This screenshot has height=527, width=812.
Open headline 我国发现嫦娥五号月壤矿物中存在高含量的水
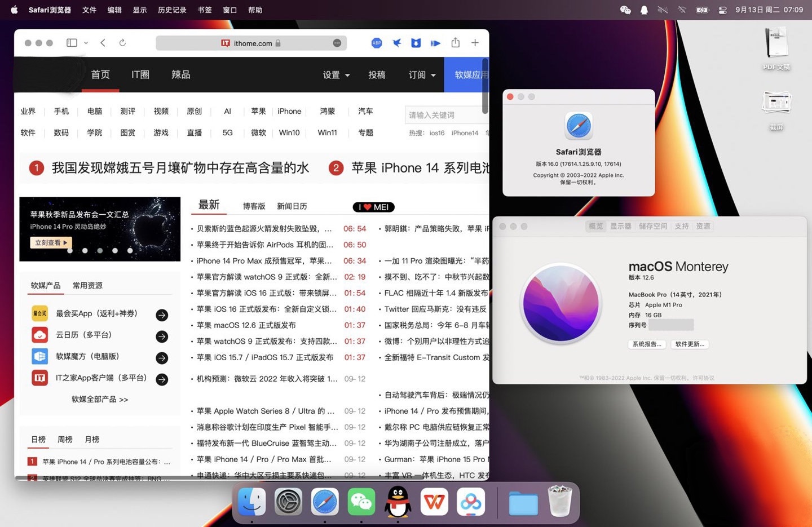click(x=180, y=168)
